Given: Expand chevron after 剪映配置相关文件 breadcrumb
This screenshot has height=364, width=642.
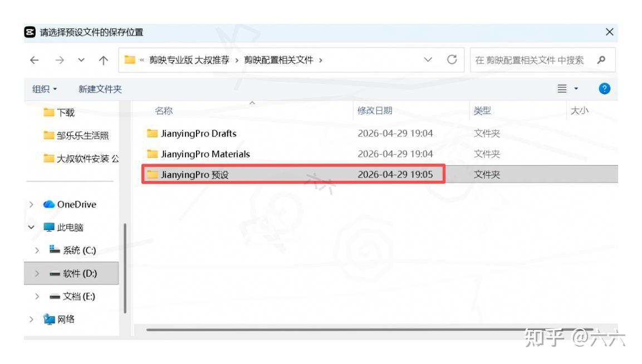Looking at the screenshot, I should pos(321,60).
